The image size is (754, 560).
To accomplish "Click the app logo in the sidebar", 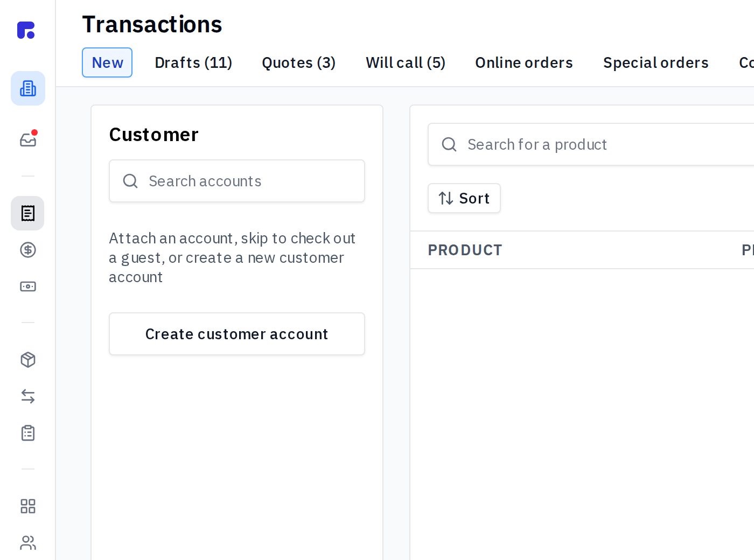I will pos(26,30).
